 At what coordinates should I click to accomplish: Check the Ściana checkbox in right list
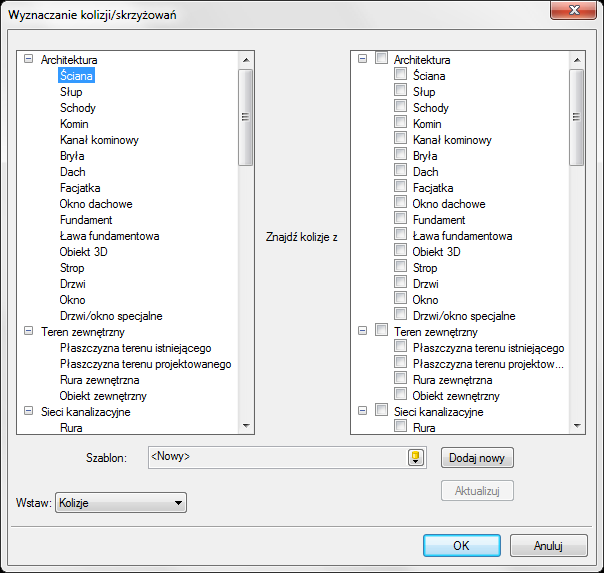pyautogui.click(x=401, y=74)
